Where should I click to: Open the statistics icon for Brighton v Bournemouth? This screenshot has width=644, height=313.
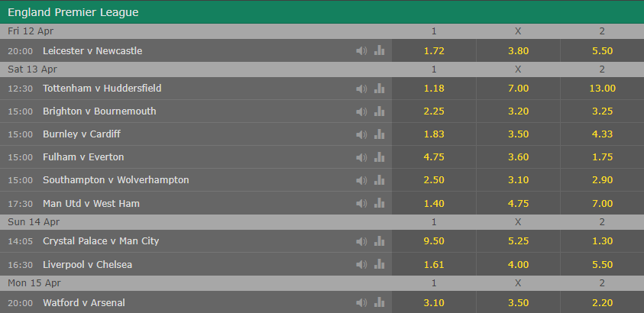pyautogui.click(x=379, y=111)
